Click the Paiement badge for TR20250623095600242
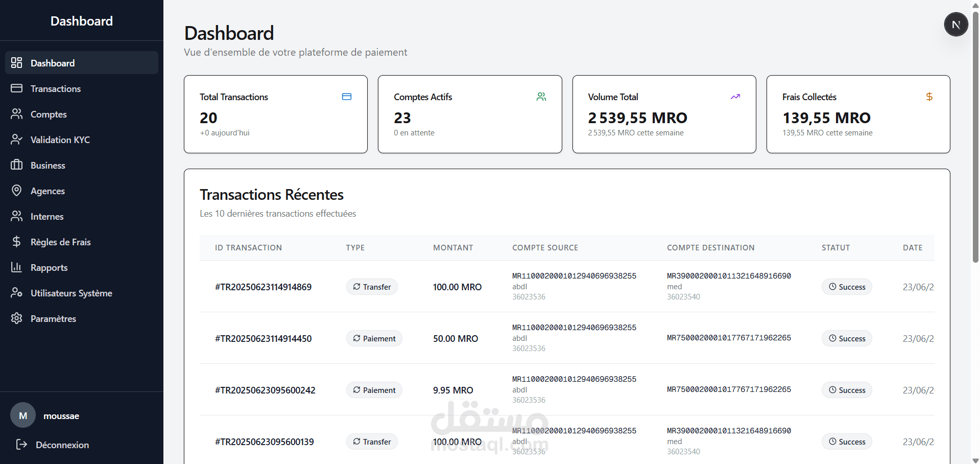The height and width of the screenshot is (464, 980). (x=374, y=390)
